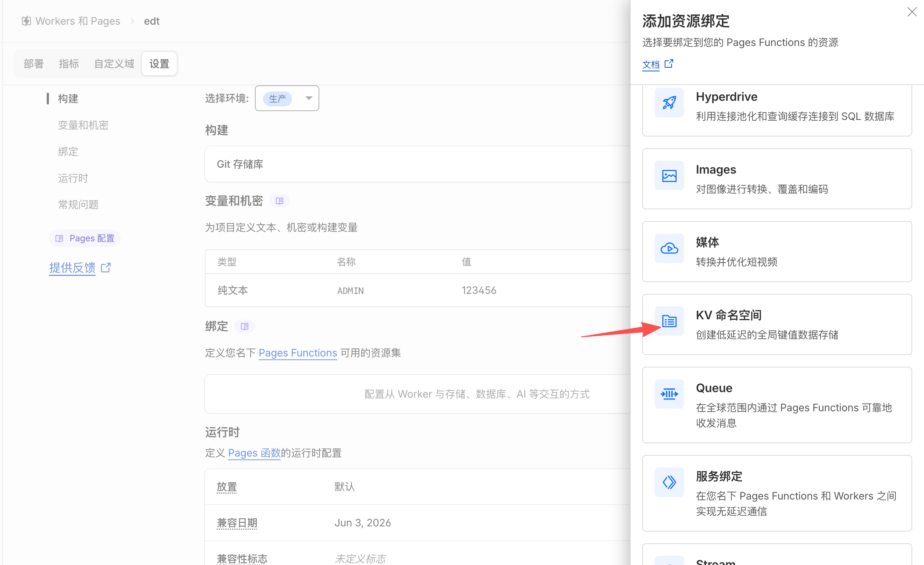Click the Images picture icon
924x565 pixels.
click(669, 175)
